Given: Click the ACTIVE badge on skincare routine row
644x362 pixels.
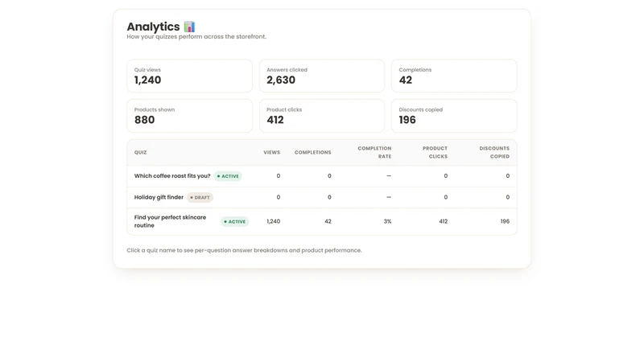Looking at the screenshot, I should pos(235,222).
